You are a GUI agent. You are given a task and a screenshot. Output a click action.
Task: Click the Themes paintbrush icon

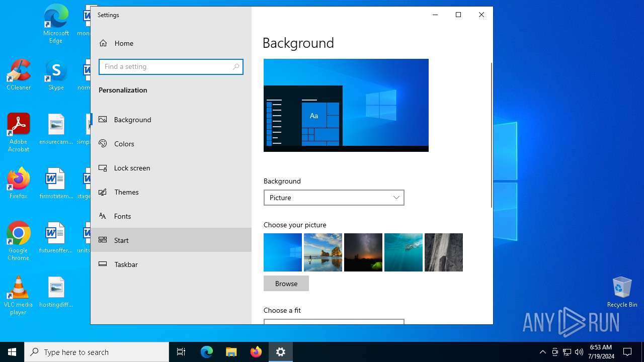(x=103, y=192)
